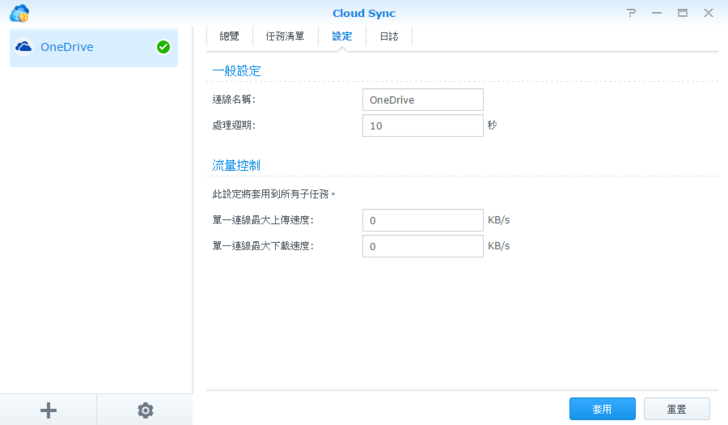Select the OneDrive connection text in sidebar
The width and height of the screenshot is (728, 425).
67,47
